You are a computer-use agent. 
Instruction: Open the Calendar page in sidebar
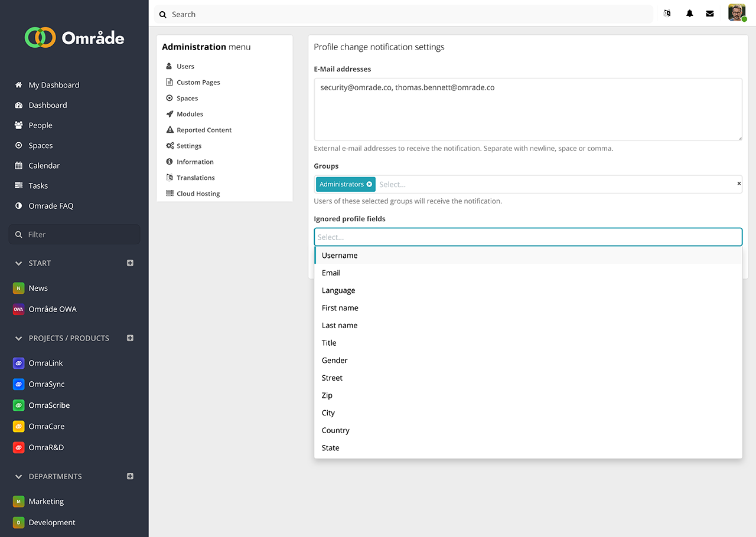click(x=44, y=166)
